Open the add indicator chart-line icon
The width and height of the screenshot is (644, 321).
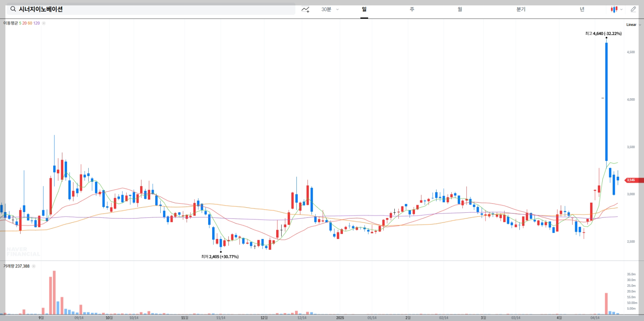(x=305, y=9)
